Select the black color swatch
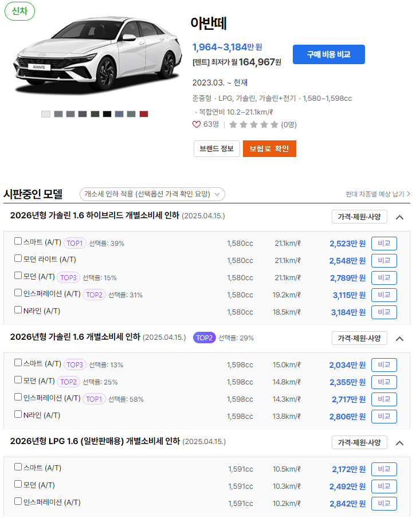The width and height of the screenshot is (420, 518). click(107, 114)
